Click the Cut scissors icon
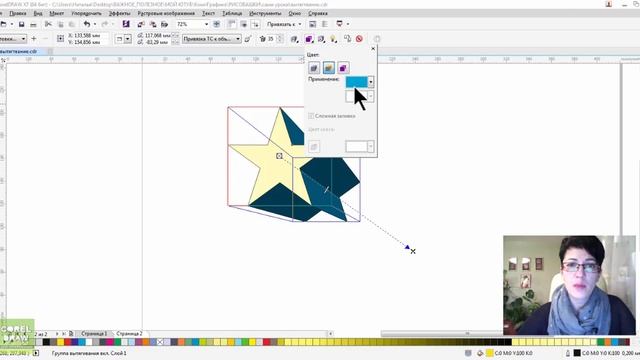Screen dimensions: 640x360 coord(48,24)
